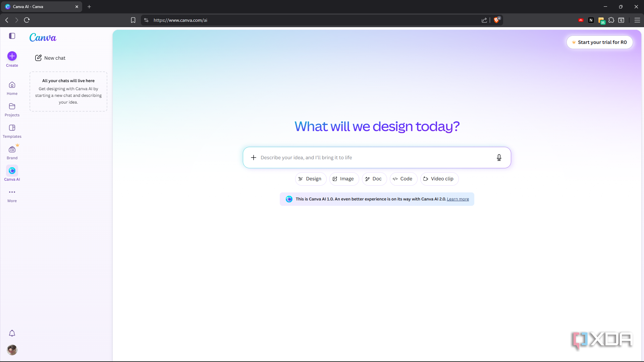
Task: Click the red extension icon in toolbar
Action: pyautogui.click(x=581, y=20)
